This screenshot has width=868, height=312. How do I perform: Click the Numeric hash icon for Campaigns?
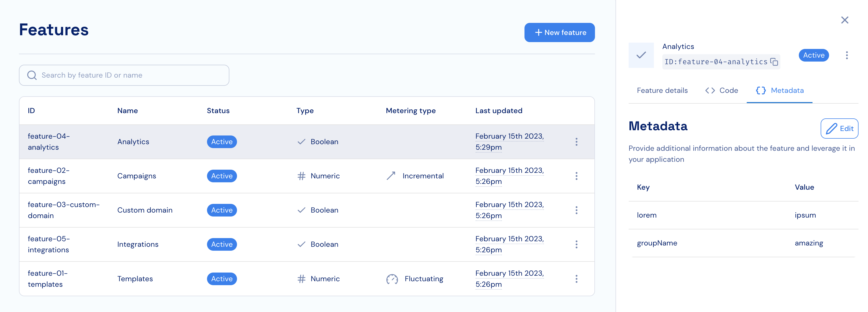[x=301, y=176]
